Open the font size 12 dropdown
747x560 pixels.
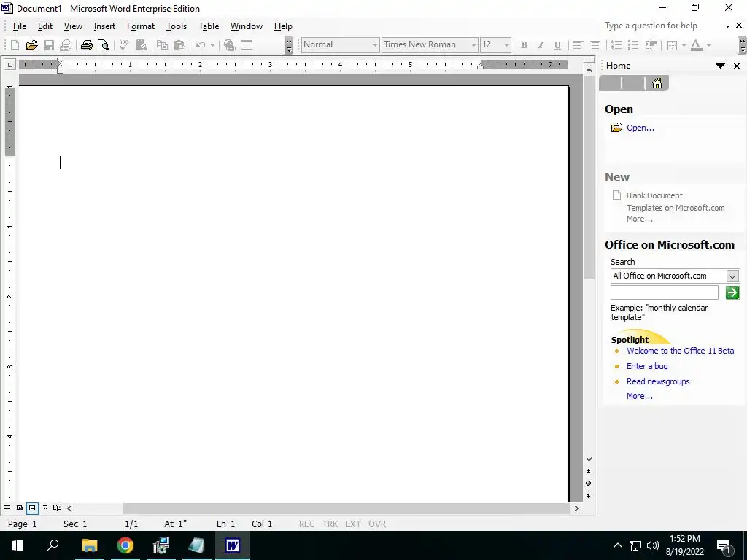coord(506,45)
